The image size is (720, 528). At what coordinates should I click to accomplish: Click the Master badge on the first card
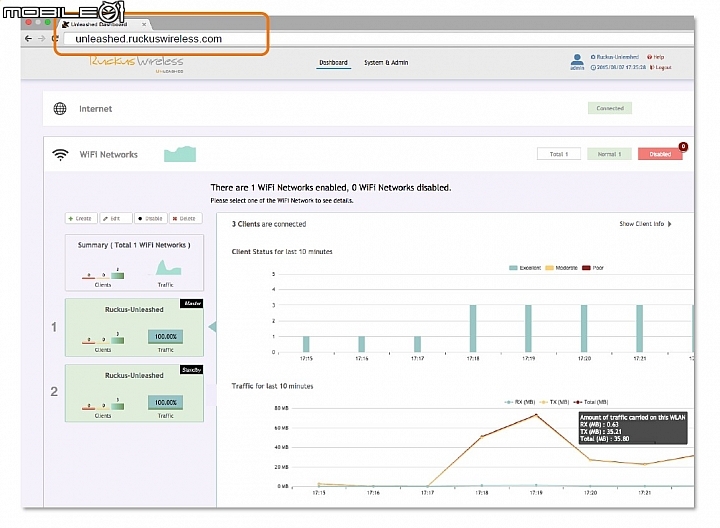click(191, 303)
